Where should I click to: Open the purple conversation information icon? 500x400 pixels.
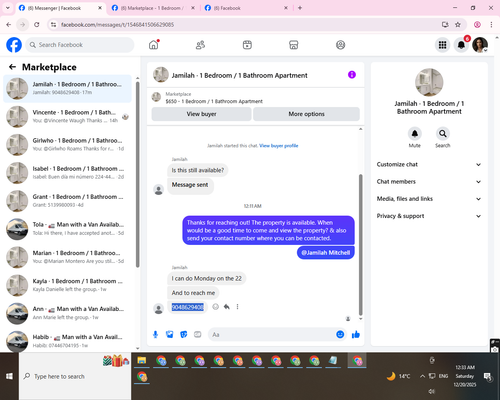click(352, 75)
